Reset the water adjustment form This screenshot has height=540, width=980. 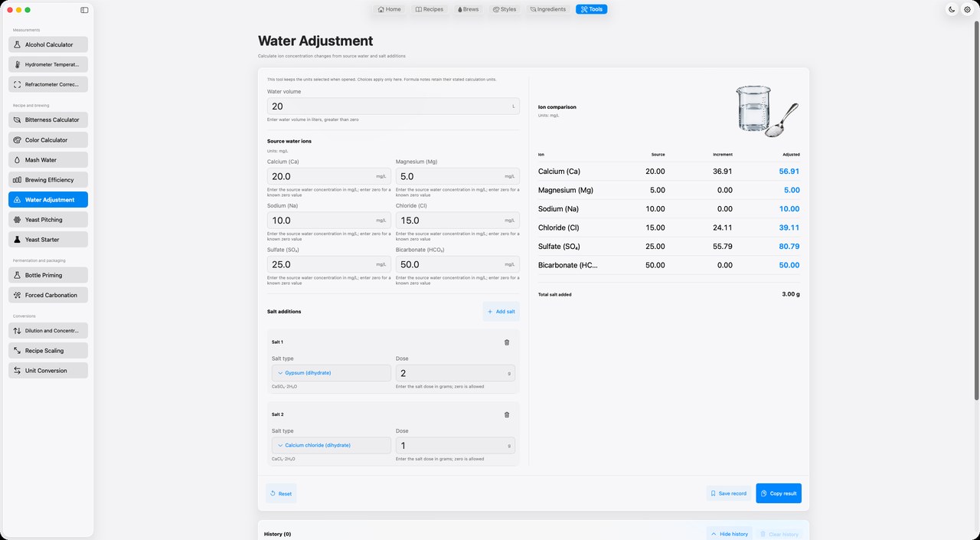pyautogui.click(x=281, y=493)
